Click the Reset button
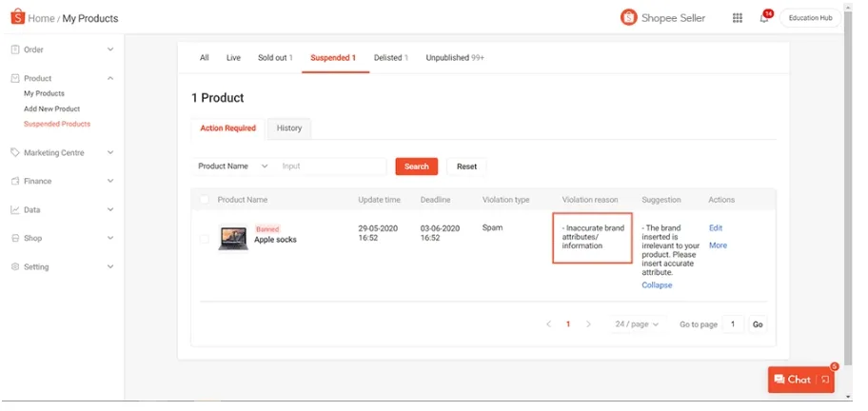 [x=466, y=166]
